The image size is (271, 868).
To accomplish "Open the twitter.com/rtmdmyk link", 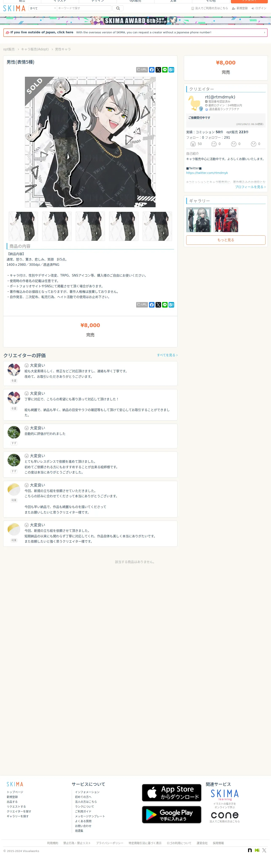I will click(x=207, y=173).
